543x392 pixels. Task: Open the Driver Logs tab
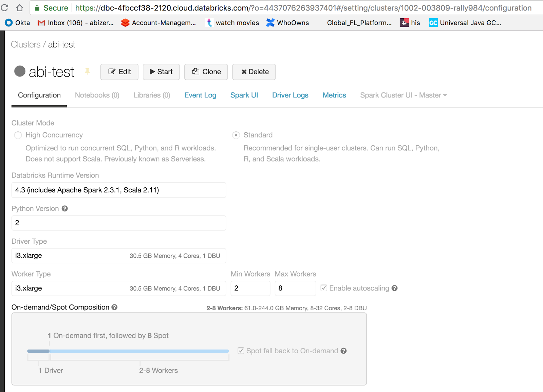point(290,95)
